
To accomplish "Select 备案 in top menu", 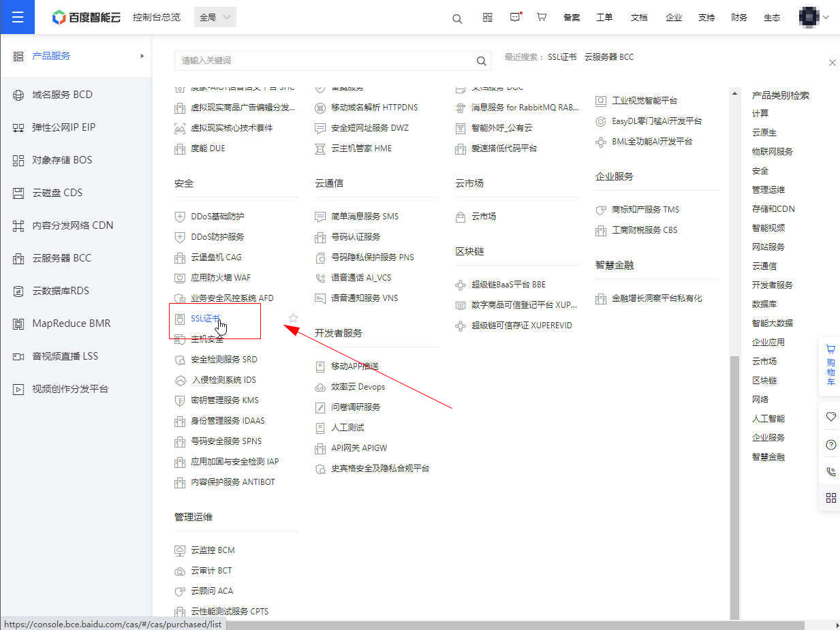I will (x=572, y=18).
